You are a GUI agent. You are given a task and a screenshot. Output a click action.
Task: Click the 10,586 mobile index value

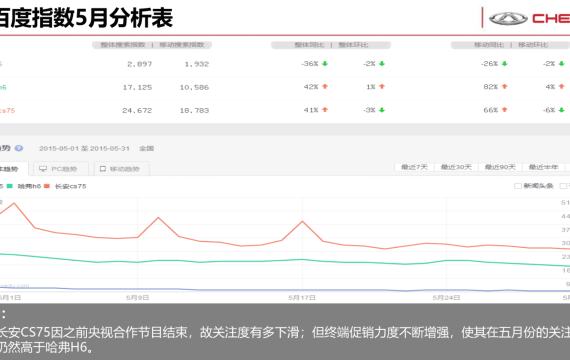pos(194,87)
